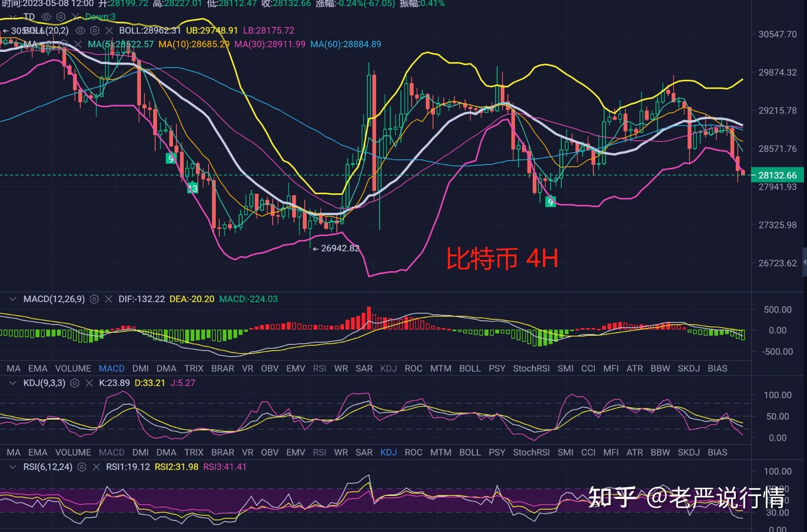Switch lower indicator row to MFI
The height and width of the screenshot is (532, 807).
611,452
